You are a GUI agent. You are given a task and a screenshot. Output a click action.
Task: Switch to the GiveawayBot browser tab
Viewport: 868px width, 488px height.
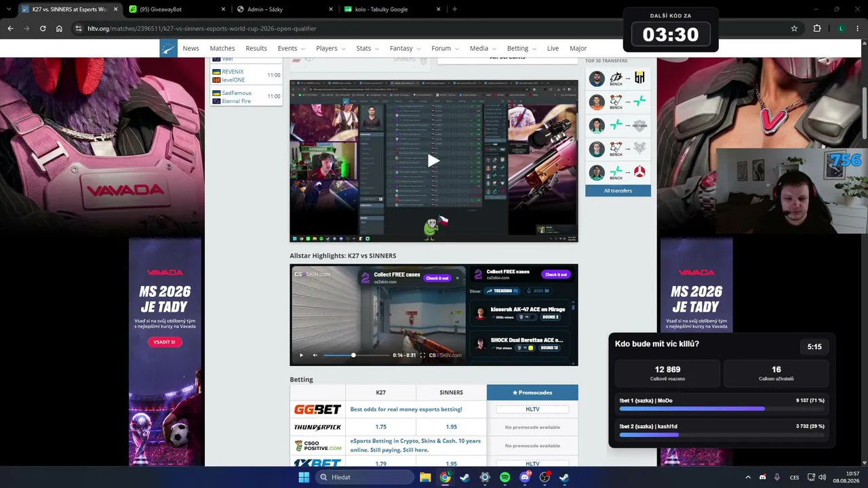coord(176,9)
